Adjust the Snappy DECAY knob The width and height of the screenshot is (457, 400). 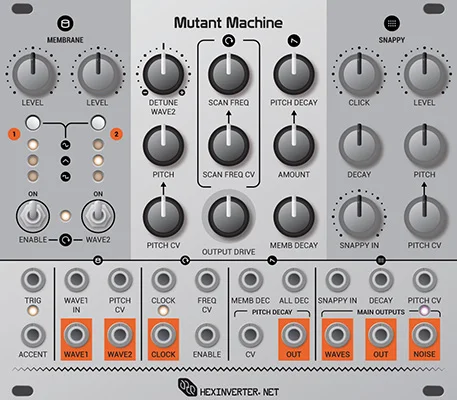(359, 145)
